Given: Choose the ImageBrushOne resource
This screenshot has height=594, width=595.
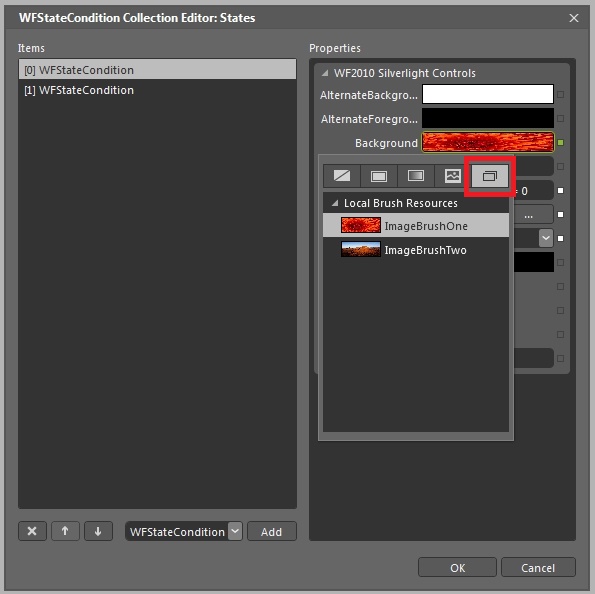Looking at the screenshot, I should (416, 225).
